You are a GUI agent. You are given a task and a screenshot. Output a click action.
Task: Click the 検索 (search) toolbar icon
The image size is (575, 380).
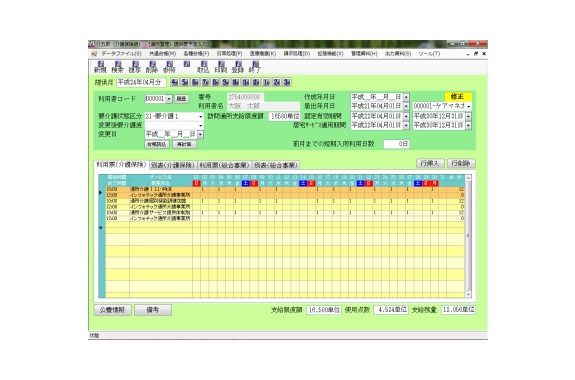(x=117, y=67)
